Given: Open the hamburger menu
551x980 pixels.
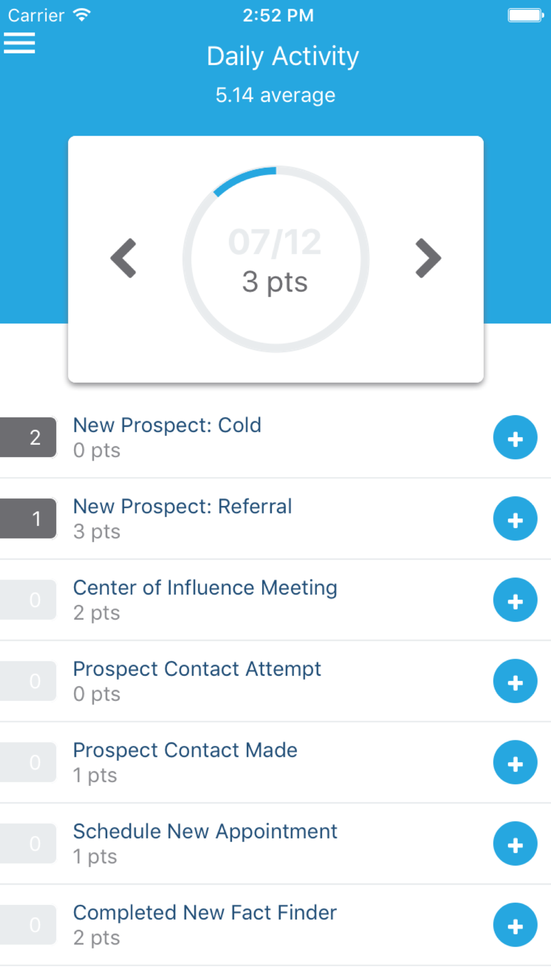Looking at the screenshot, I should [x=19, y=43].
